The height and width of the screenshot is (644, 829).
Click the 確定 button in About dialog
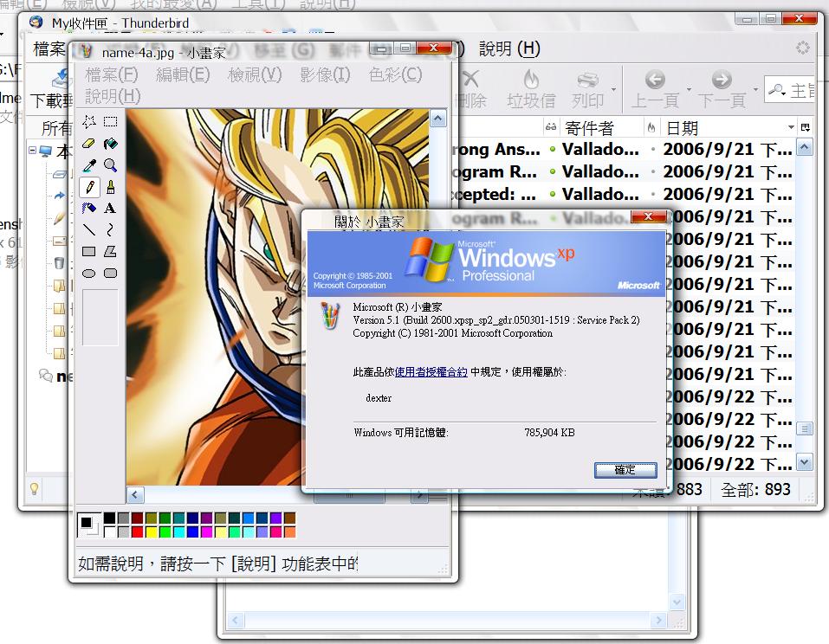tap(625, 470)
